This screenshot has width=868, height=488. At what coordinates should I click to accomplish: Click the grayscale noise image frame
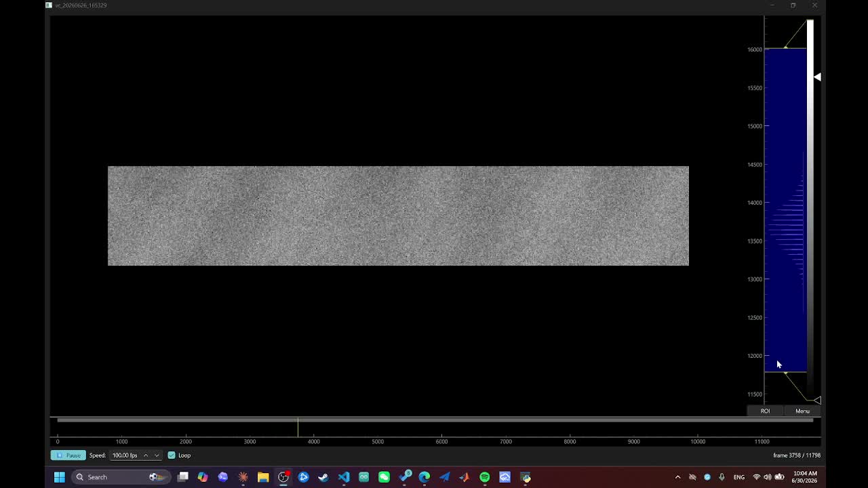tap(398, 216)
